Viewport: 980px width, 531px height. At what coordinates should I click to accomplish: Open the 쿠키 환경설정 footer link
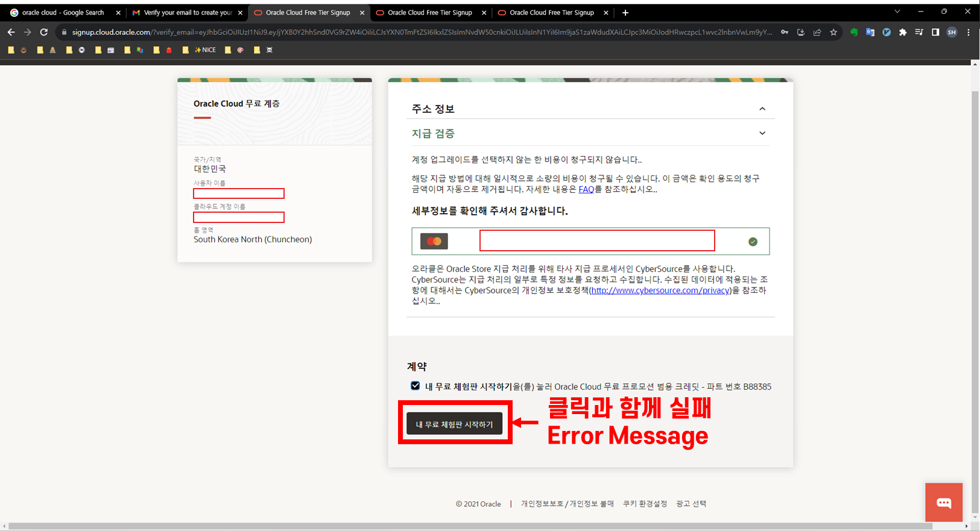(x=645, y=504)
